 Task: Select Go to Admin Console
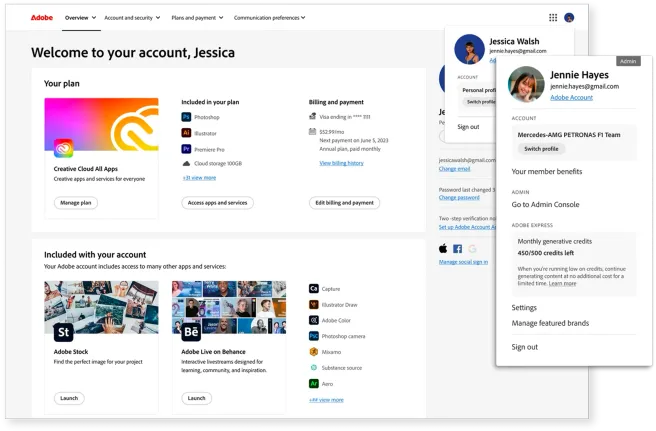click(546, 205)
